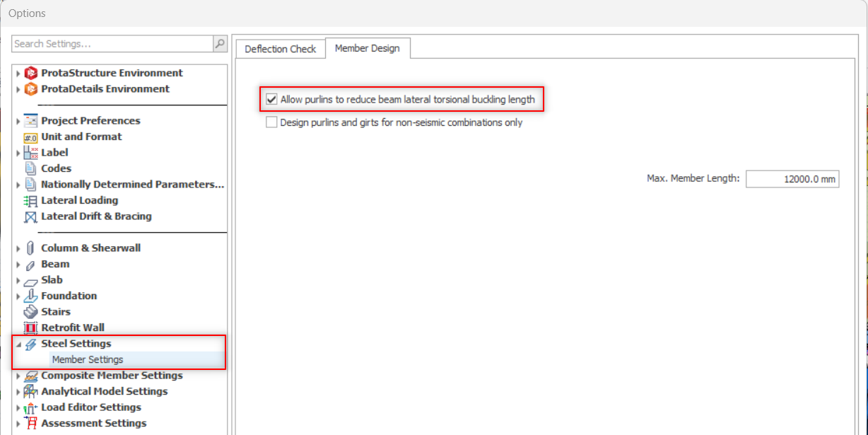Enable design purlins for non-seismic combinations only
This screenshot has width=868, height=435.
[271, 122]
